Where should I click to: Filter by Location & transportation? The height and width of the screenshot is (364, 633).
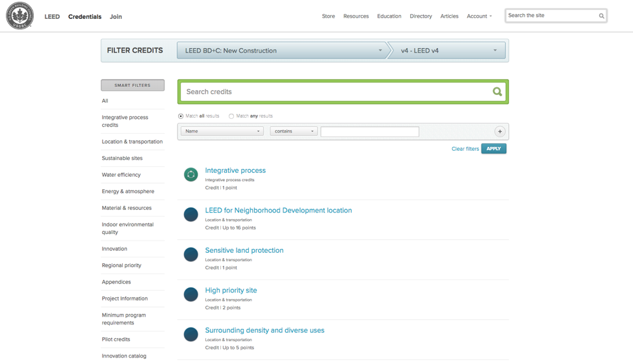tap(132, 142)
